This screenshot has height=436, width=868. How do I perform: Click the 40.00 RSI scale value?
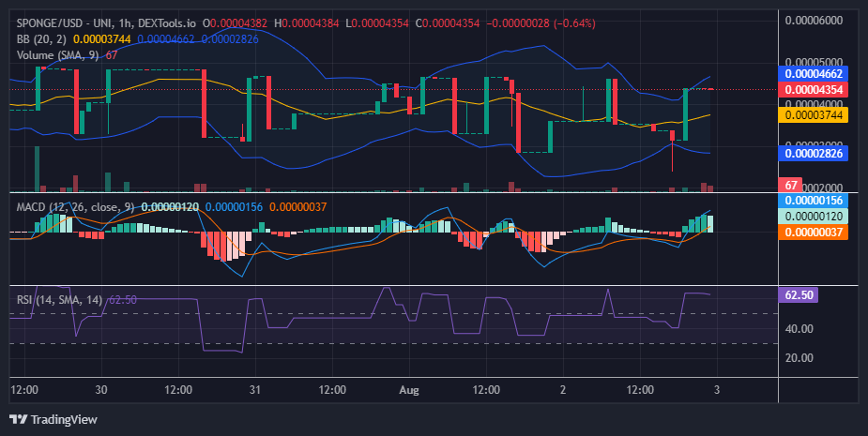(x=799, y=329)
